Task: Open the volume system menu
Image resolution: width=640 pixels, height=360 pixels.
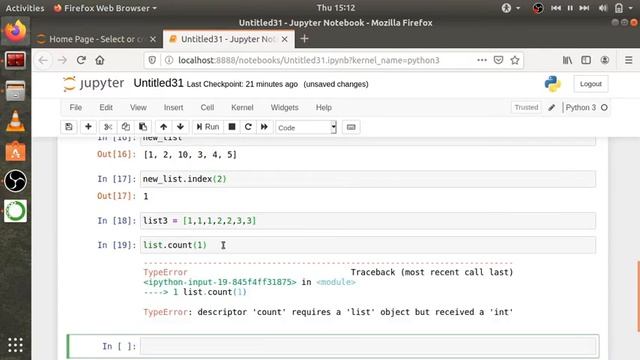Action: 602,8
